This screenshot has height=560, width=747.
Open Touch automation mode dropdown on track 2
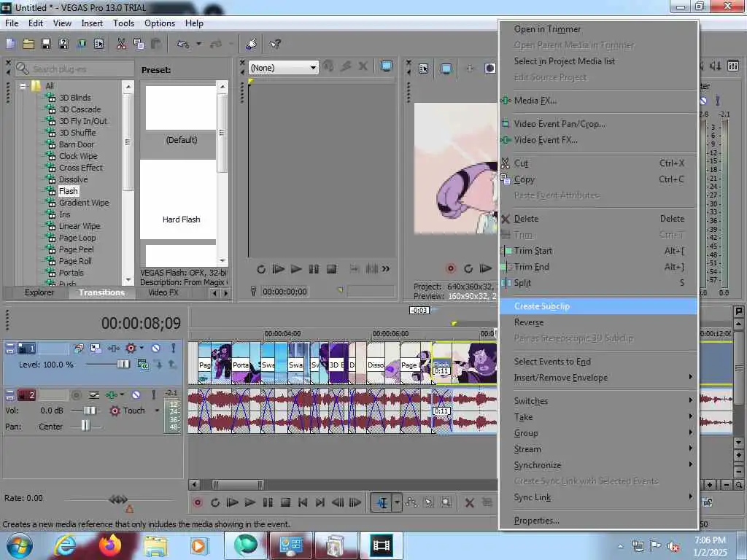coord(157,411)
